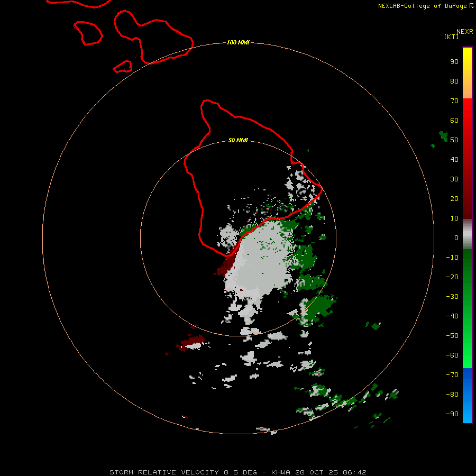Click the -30 value on velocity scale

tap(452, 297)
